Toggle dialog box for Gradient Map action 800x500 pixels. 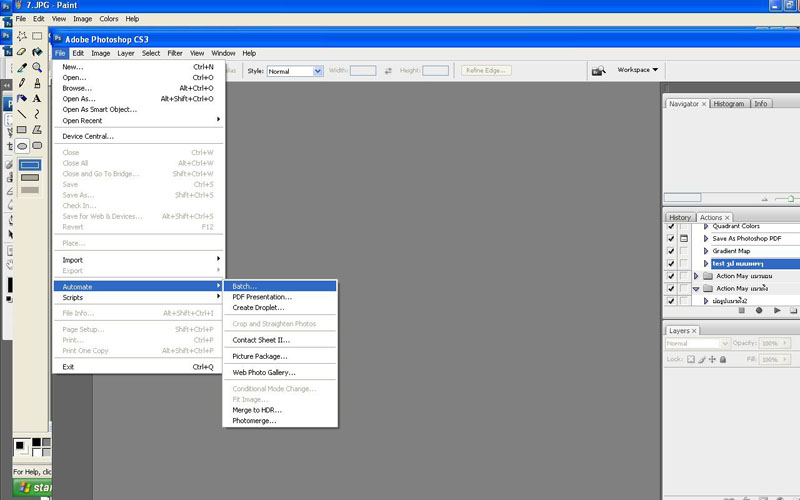(684, 251)
